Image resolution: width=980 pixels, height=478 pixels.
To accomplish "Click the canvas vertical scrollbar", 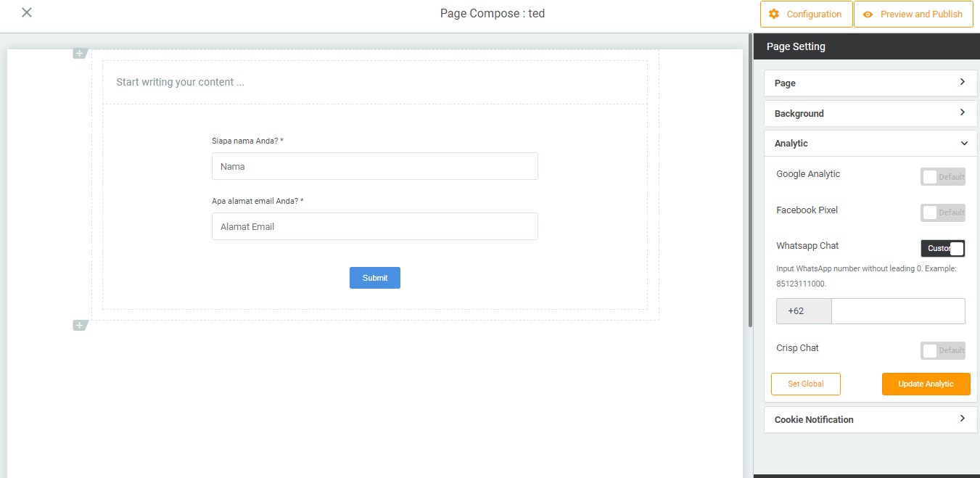I will [750, 180].
